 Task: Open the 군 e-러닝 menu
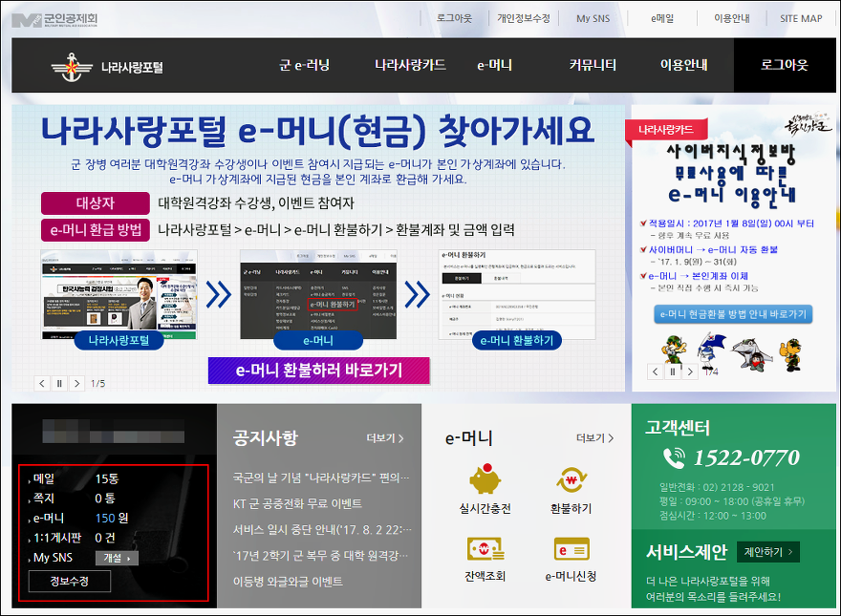pyautogui.click(x=305, y=65)
